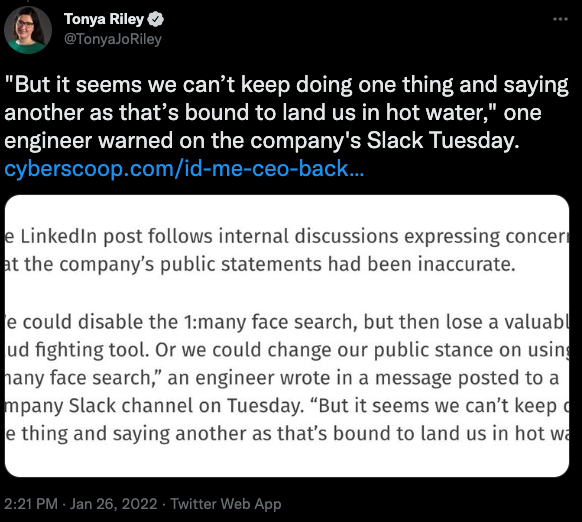Viewport: 582px width, 522px height.
Task: Click image line "thing and saying another"
Action: [x=287, y=434]
